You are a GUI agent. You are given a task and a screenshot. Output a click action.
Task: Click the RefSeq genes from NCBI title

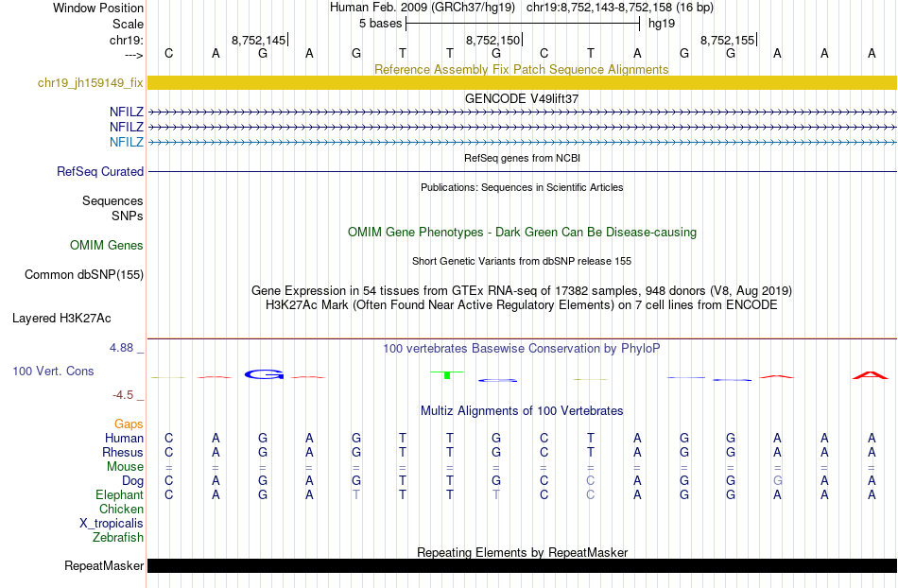tap(522, 158)
